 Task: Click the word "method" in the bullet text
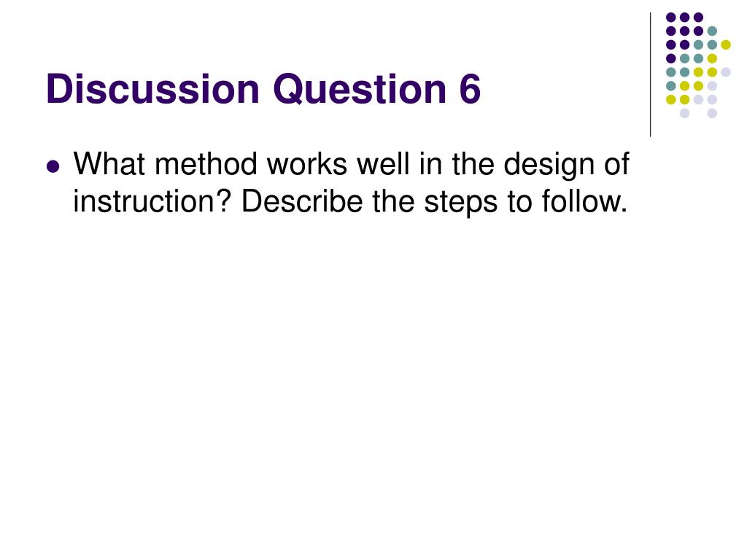[x=206, y=164]
